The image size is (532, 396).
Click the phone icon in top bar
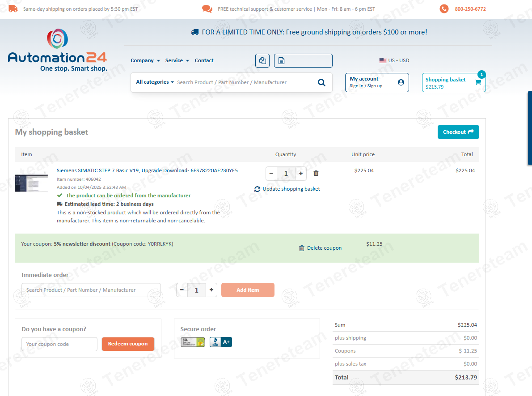[x=444, y=9]
